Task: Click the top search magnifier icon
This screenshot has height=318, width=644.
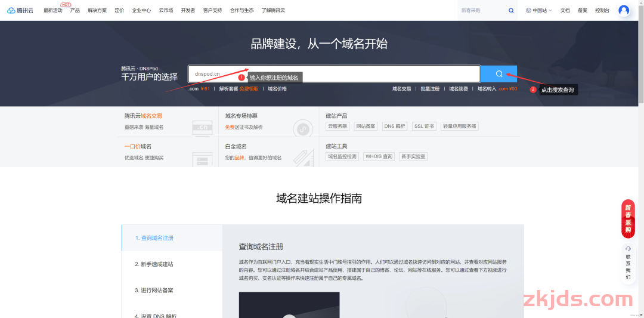Action: click(x=511, y=10)
